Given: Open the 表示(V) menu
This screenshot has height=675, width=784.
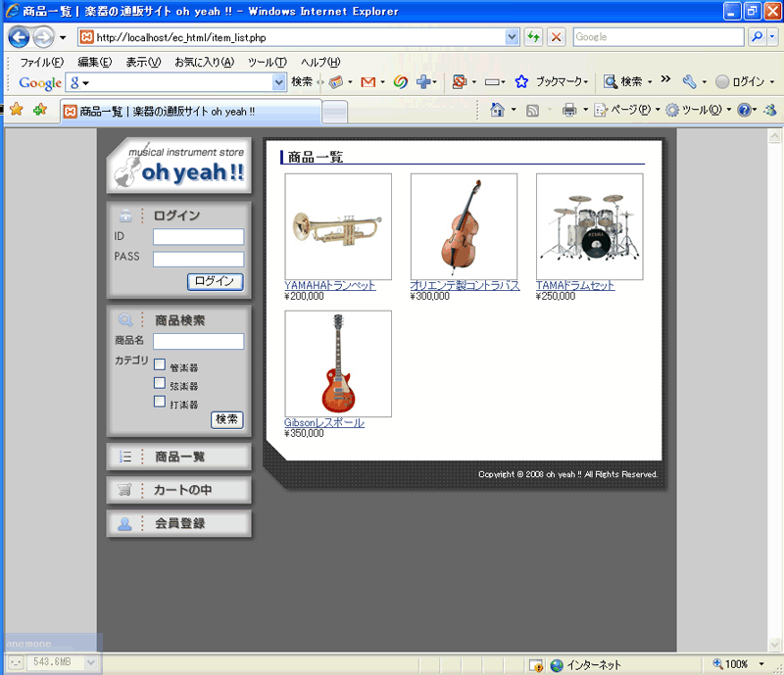Looking at the screenshot, I should 143,62.
